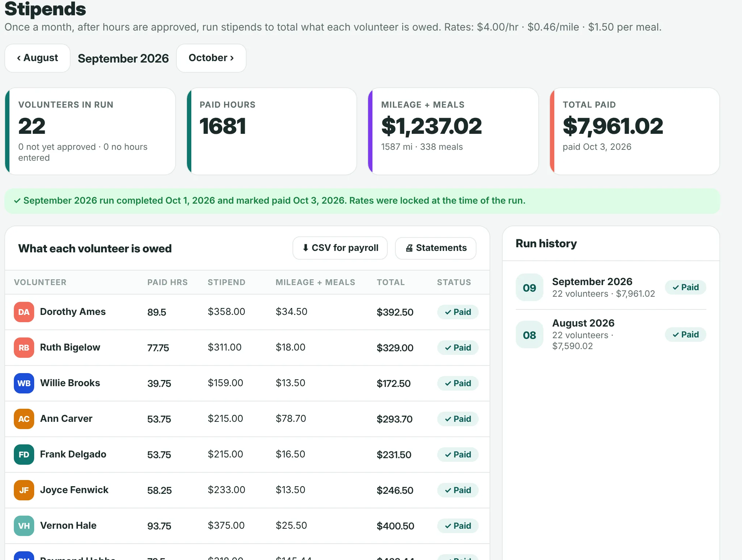Screen dimensions: 742x560
Task: Open September 2026 run 09 badge
Action: click(x=530, y=287)
